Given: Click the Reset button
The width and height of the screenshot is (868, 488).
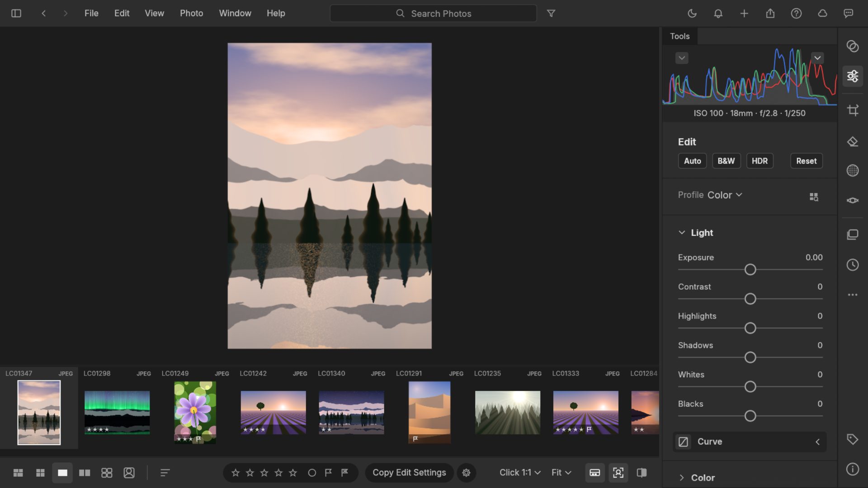Looking at the screenshot, I should coord(807,161).
